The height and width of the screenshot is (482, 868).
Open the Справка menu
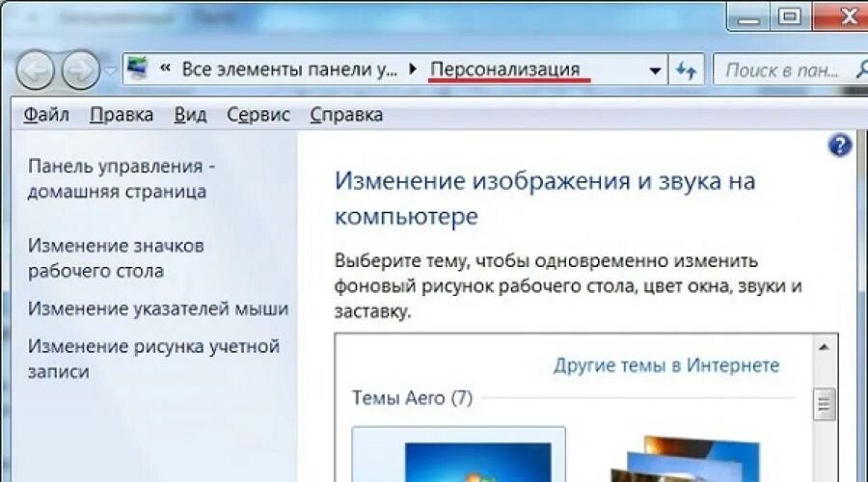(346, 115)
